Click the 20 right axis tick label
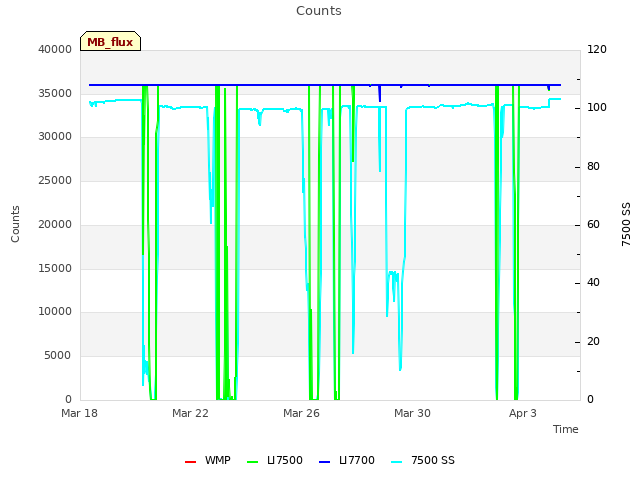 (593, 342)
